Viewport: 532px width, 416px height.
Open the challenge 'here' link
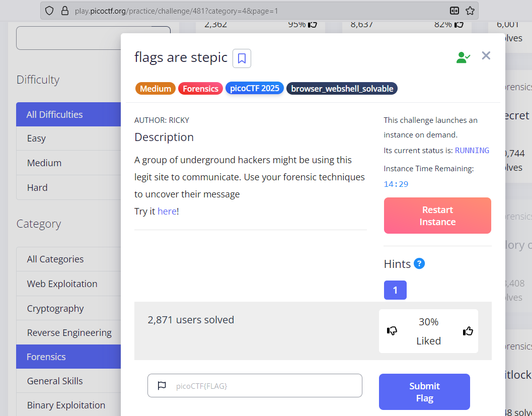(167, 211)
